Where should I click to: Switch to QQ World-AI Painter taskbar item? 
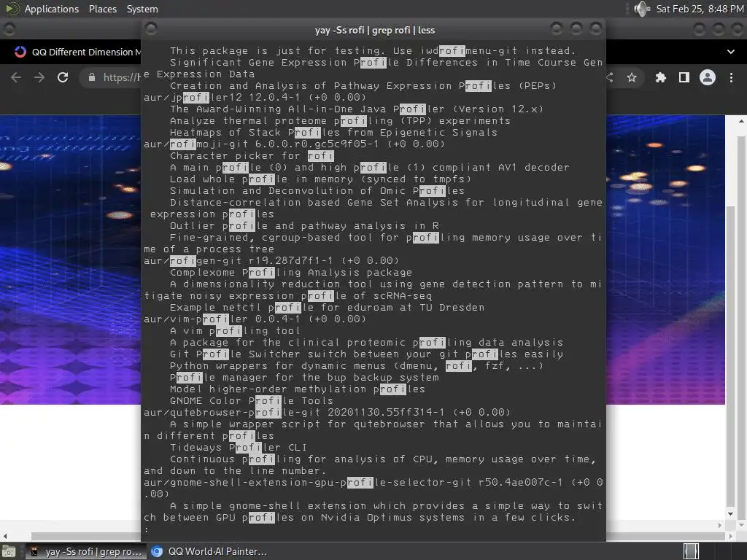[x=209, y=551]
